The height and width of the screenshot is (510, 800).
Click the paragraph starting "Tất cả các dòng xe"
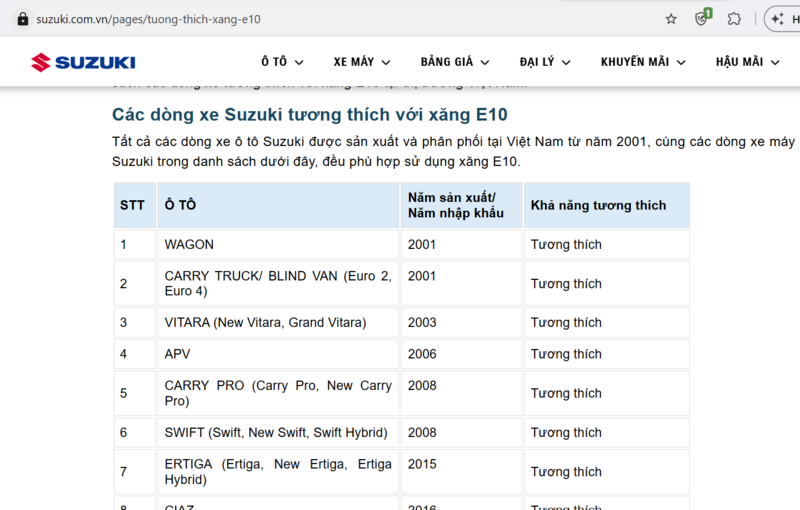pyautogui.click(x=453, y=151)
